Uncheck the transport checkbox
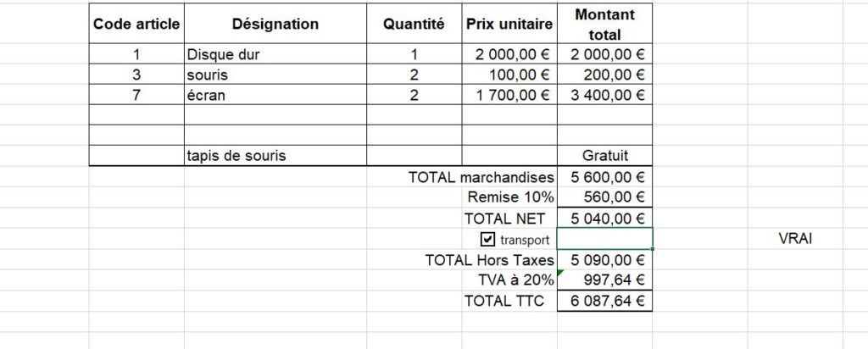The height and width of the screenshot is (349, 868). 487,239
